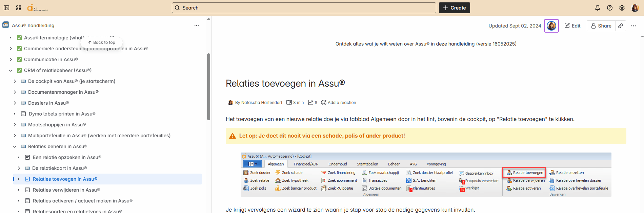The height and width of the screenshot is (213, 644).
Task: Expand Multiportefeuille in Assu item
Action: [x=15, y=136]
